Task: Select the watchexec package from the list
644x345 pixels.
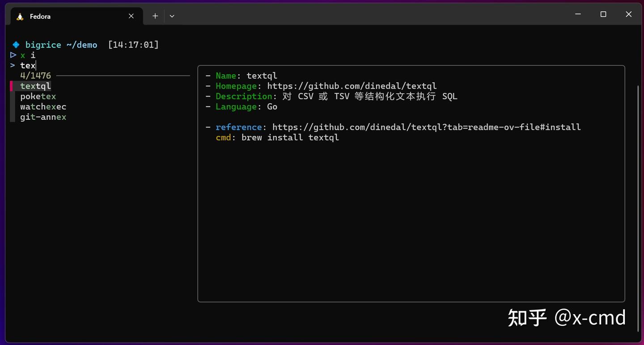Action: 43,106
